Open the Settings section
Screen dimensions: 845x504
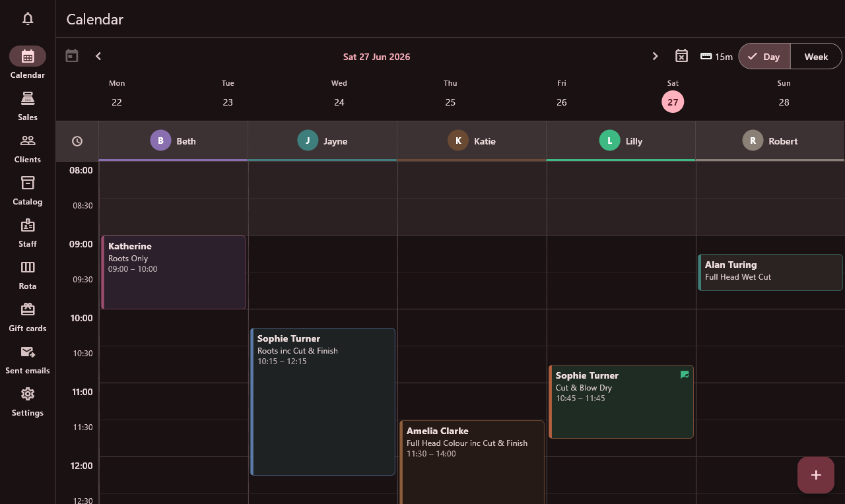[x=28, y=401]
